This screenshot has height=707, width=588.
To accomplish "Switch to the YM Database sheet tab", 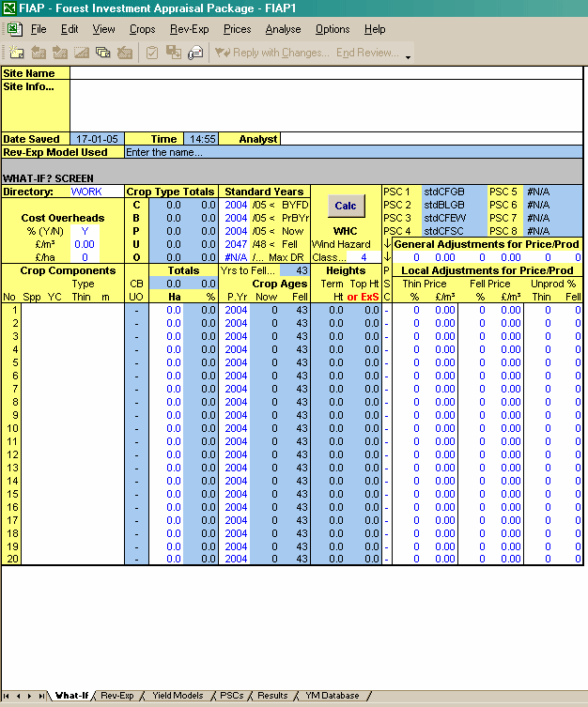I will (333, 696).
